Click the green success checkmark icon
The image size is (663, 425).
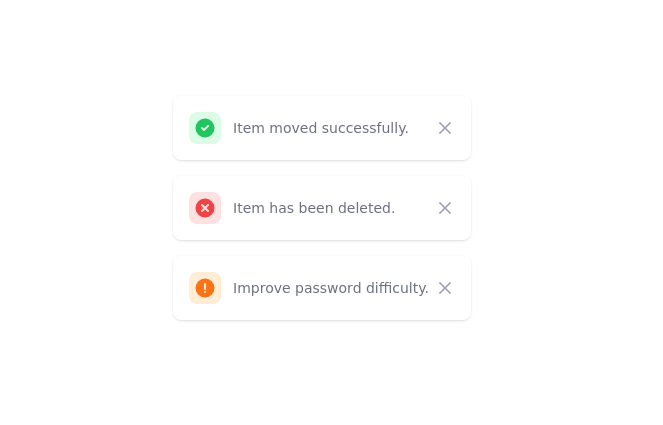205,128
